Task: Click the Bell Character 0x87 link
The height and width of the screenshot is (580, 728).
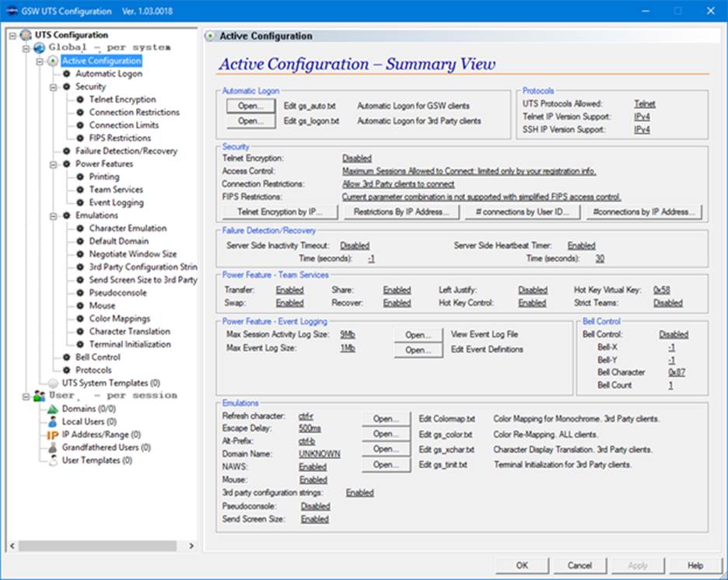Action: pos(677,372)
